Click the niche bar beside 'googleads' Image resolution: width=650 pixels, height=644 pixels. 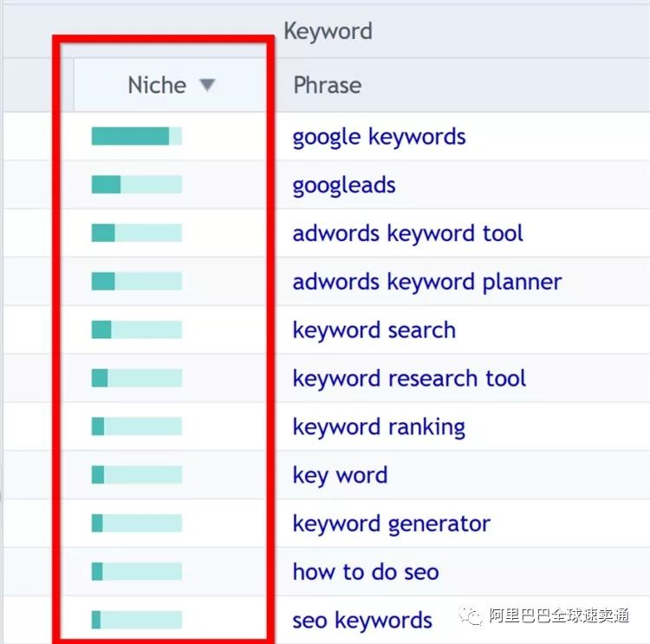coord(137,185)
